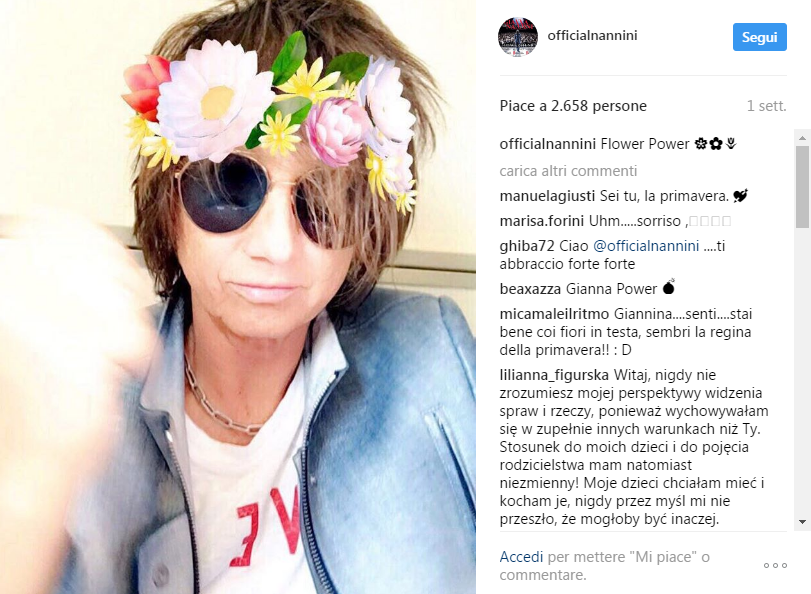Image resolution: width=811 pixels, height=594 pixels.
Task: Visit ghiba72 user profile
Action: (527, 246)
